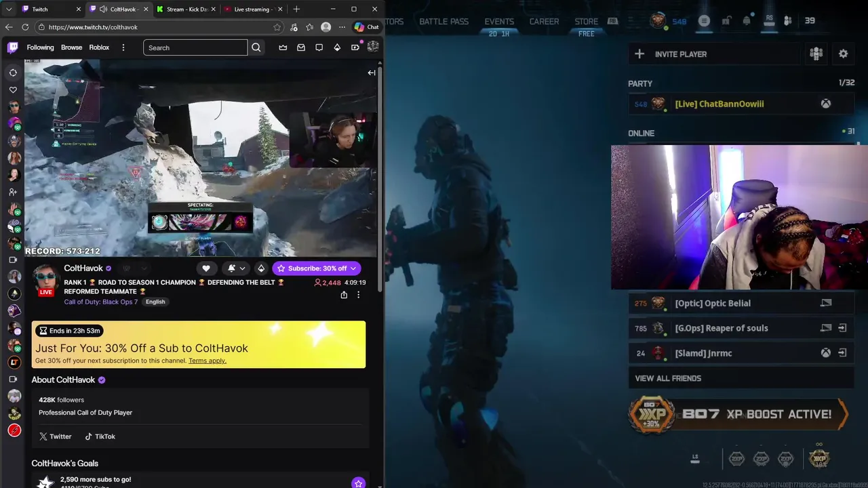
Task: Click the English language tag
Action: coord(155,302)
